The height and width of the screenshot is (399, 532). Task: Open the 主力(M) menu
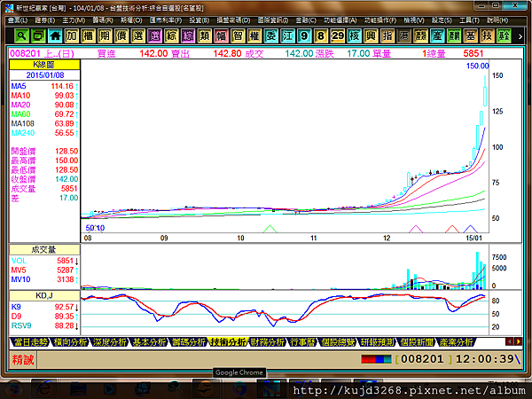click(x=74, y=20)
